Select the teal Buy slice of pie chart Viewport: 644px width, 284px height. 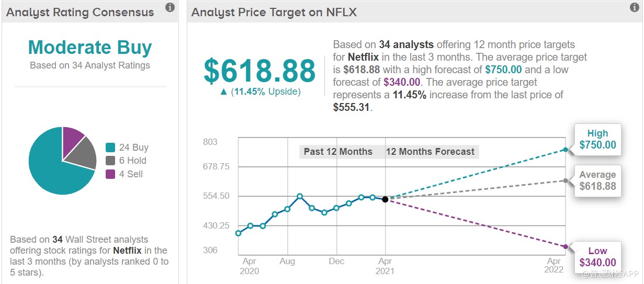(52, 167)
